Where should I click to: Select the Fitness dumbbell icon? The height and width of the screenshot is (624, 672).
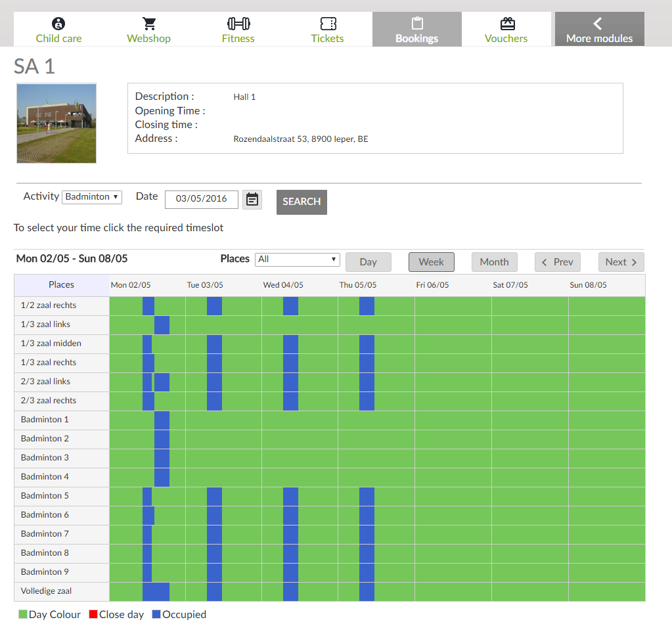(238, 24)
